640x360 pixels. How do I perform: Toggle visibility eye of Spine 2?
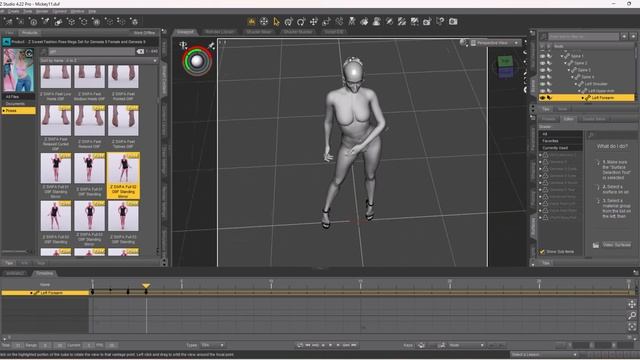(x=542, y=63)
